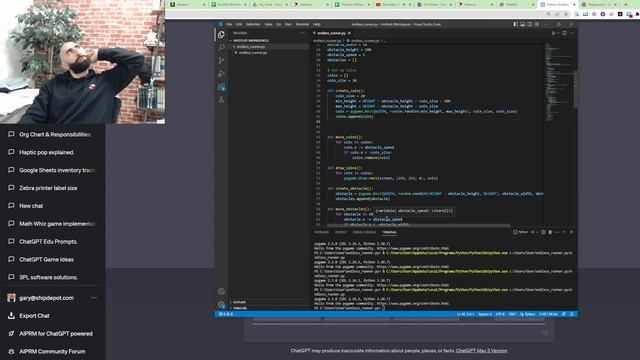
Task: Collapse the endless_runner.py folder in explorer
Action: [269, 47]
